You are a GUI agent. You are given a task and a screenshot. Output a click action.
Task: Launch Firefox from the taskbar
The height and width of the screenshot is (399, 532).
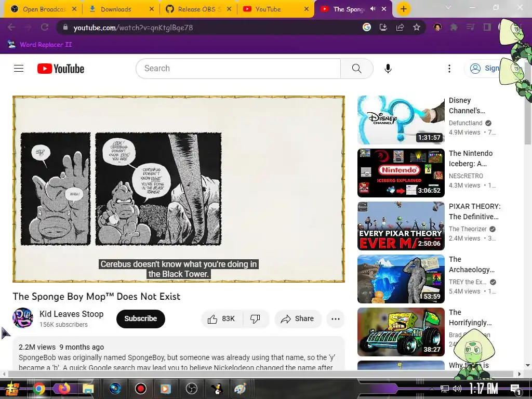point(64,388)
